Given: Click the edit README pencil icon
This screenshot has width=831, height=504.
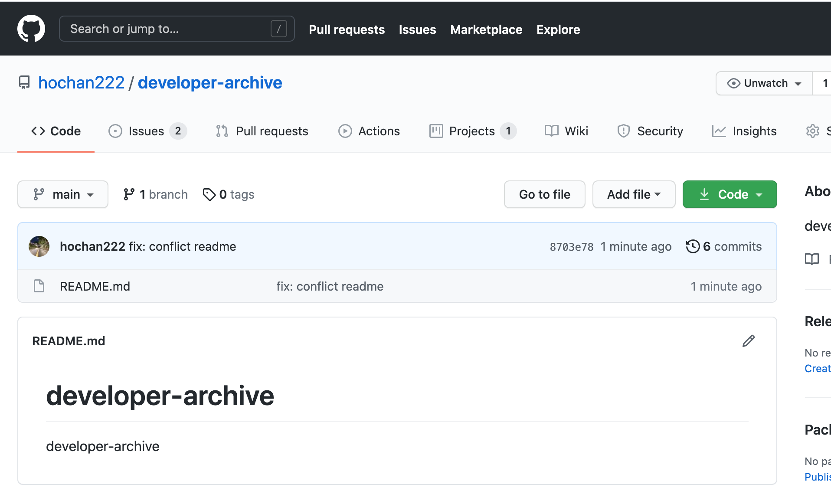Looking at the screenshot, I should 748,341.
